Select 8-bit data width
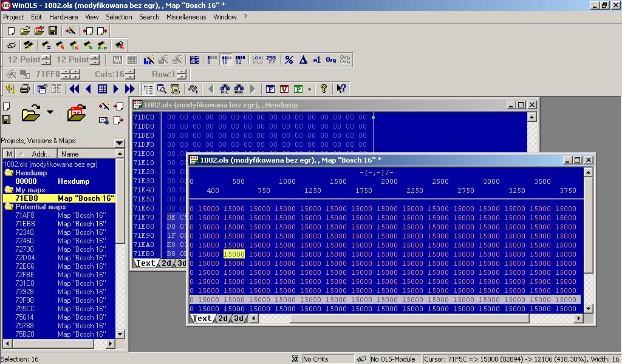Screen dimensions: 622x364 [212, 60]
